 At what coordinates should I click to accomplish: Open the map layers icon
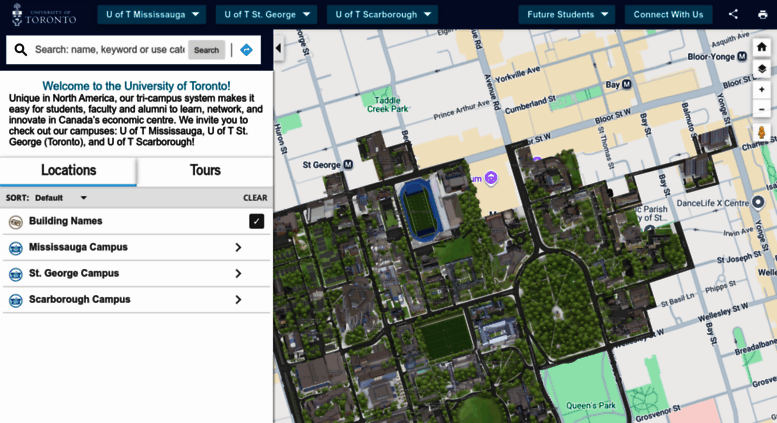click(x=762, y=68)
